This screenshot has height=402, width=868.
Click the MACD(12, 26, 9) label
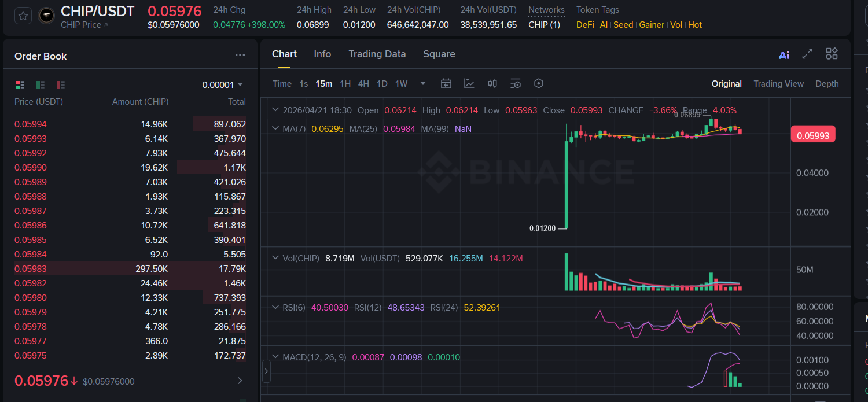pos(314,357)
